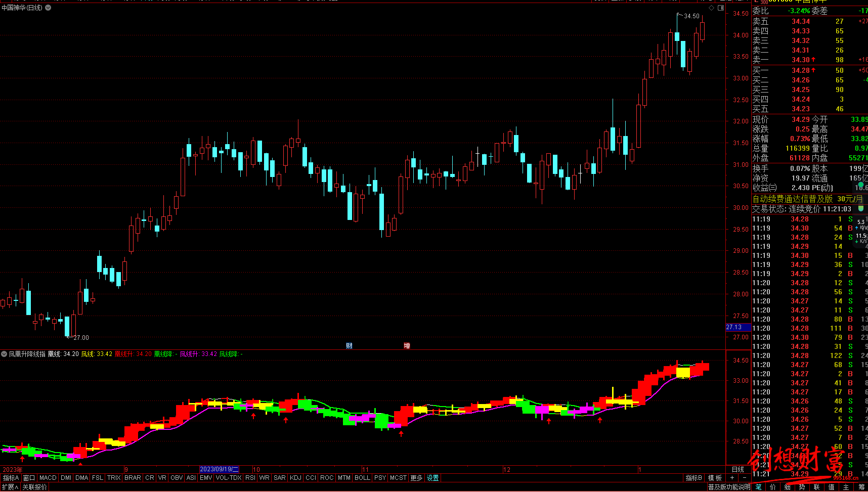Click 买五 price 34.23
The width and height of the screenshot is (868, 492).
[800, 109]
